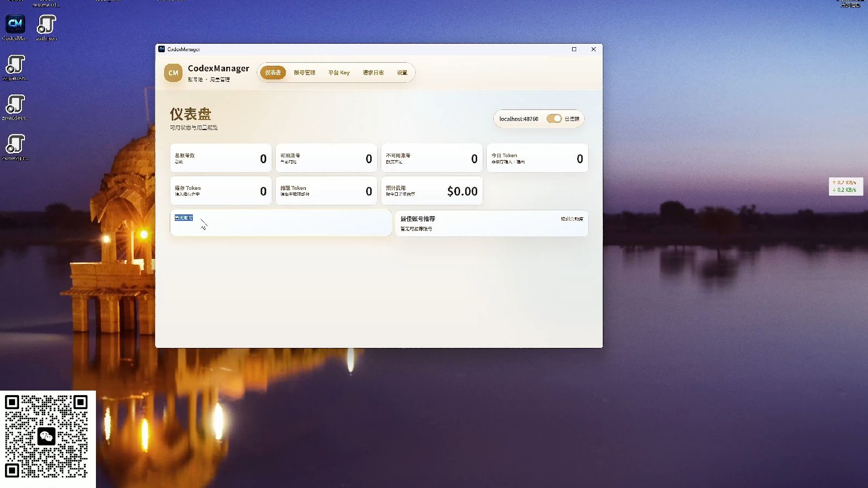
Task: Click the 暂无可推荐账号 text
Action: tap(416, 229)
